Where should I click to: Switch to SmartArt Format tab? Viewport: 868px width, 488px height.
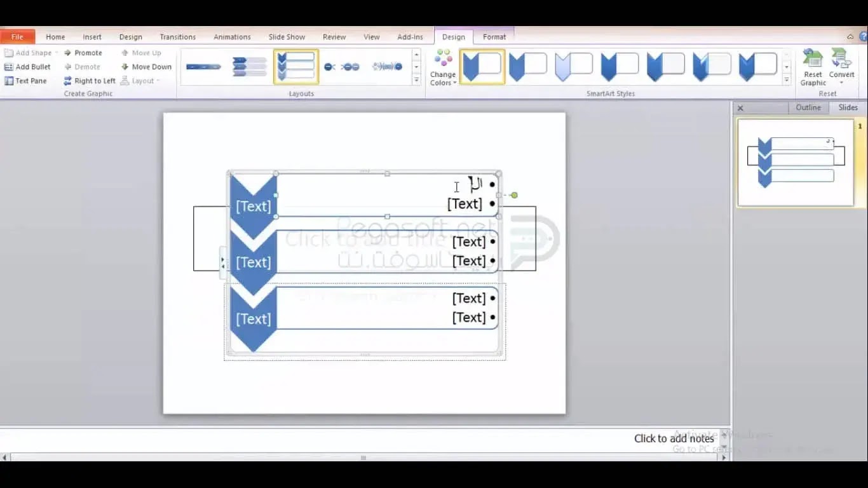(494, 37)
